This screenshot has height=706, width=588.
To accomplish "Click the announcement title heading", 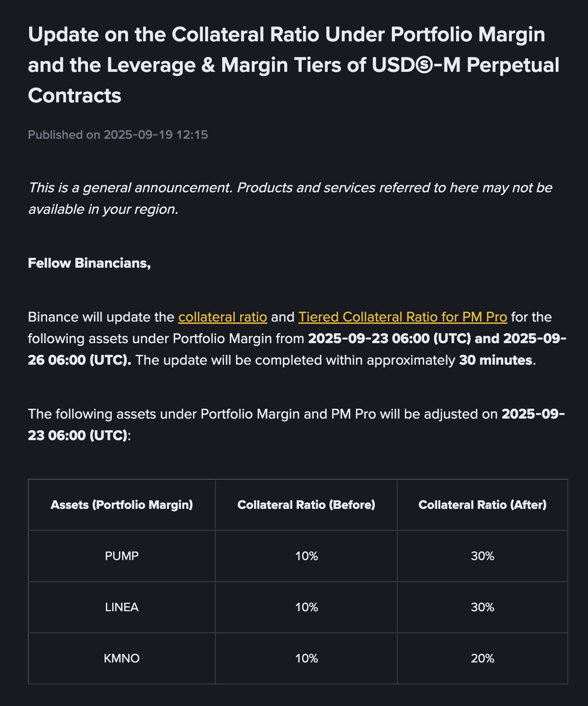I will [x=294, y=65].
